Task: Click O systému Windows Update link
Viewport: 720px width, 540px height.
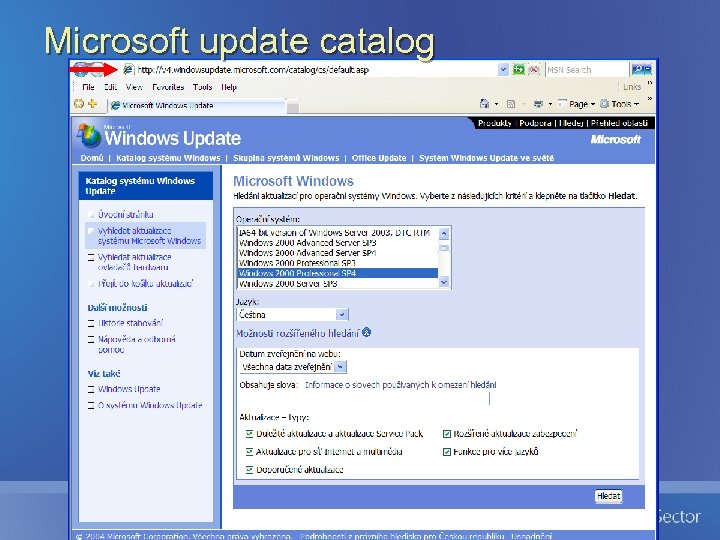Action: [150, 405]
